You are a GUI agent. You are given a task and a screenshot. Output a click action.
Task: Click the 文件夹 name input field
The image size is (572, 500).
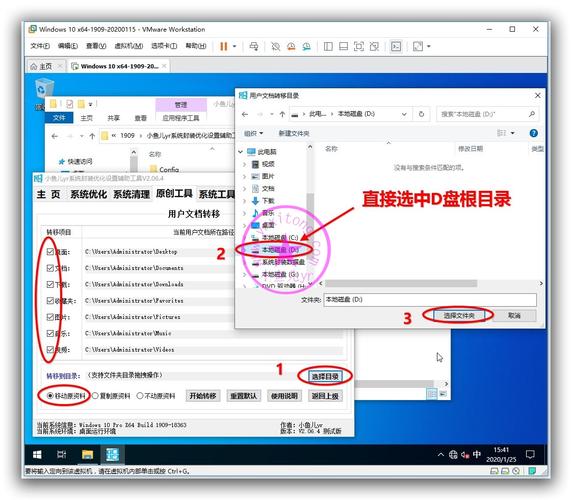(430, 300)
